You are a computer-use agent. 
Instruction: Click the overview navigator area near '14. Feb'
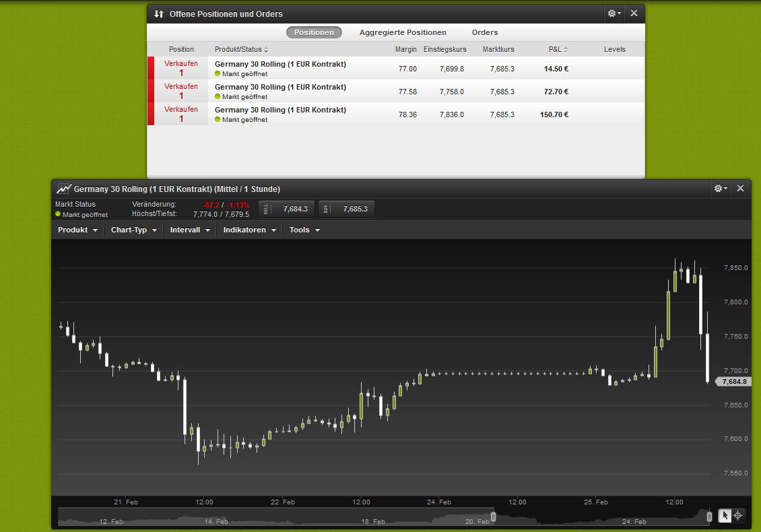(x=216, y=521)
